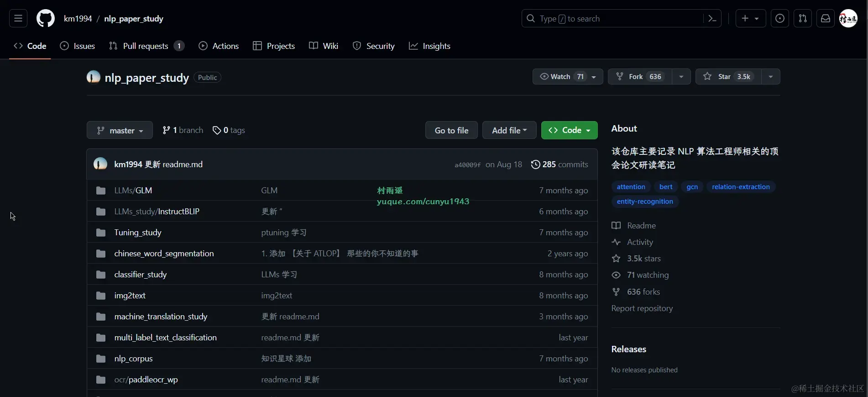View the 3.5k stars list
Viewport: 868px width, 397px height.
coord(636,259)
